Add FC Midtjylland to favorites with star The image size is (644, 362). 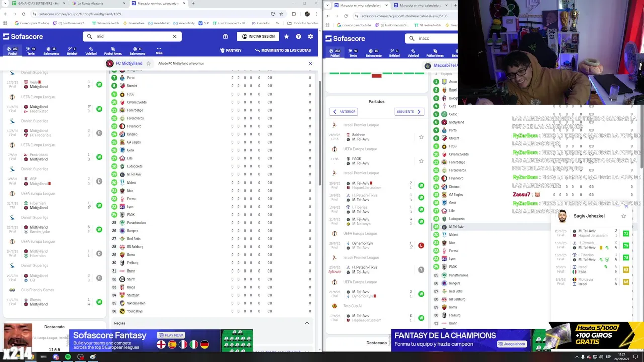point(148,63)
